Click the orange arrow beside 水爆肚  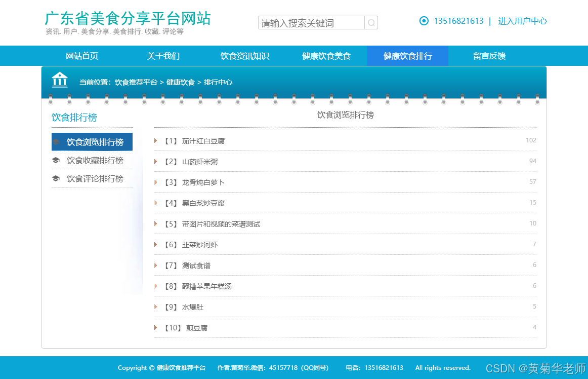156,307
